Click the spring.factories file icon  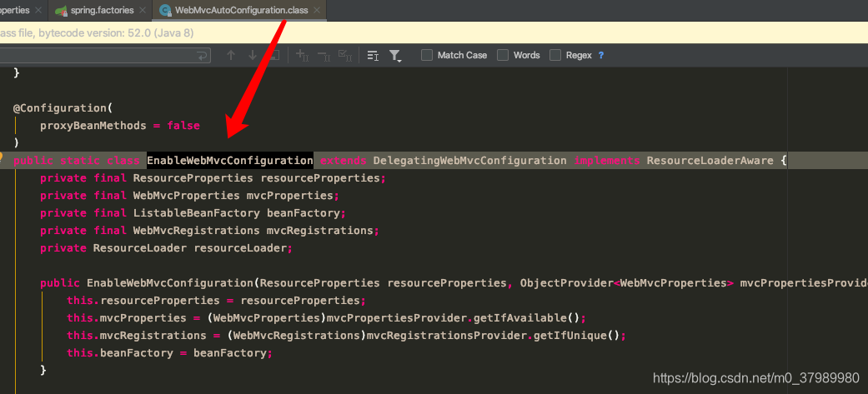[x=62, y=10]
